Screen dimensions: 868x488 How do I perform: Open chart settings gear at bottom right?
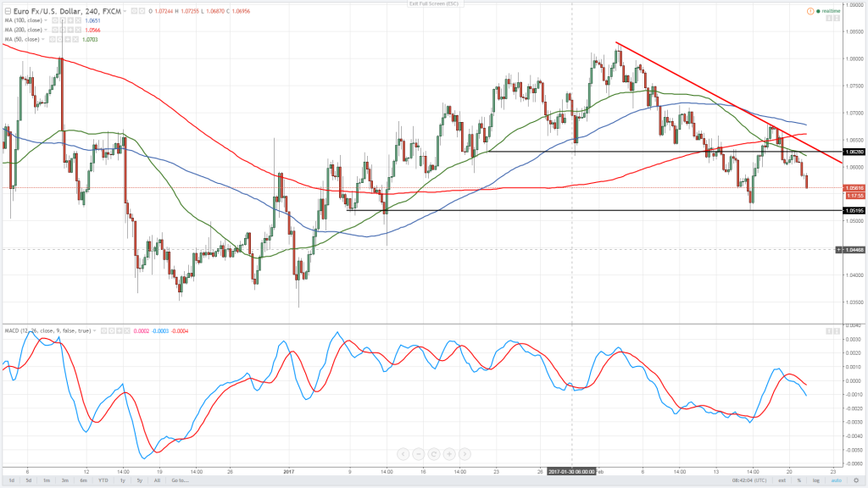(856, 480)
